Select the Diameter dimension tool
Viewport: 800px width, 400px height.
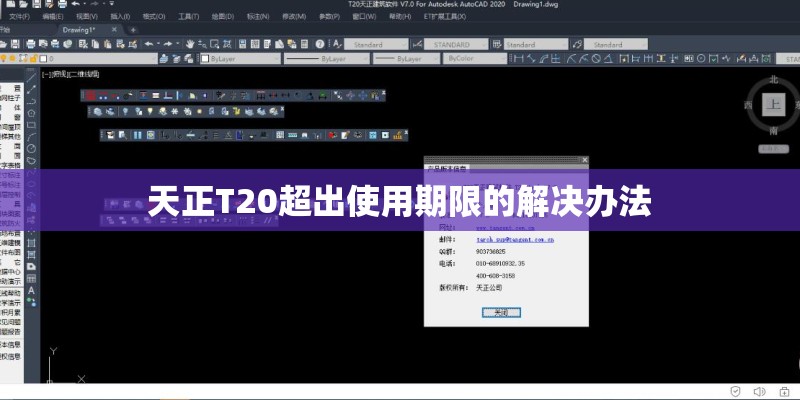596,59
